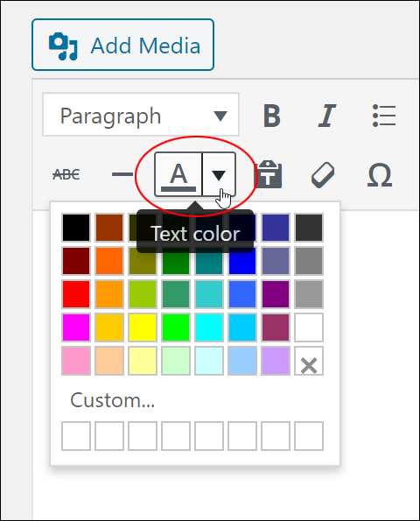Choose the yellow color swatch
The width and height of the screenshot is (420, 521).
[143, 327]
